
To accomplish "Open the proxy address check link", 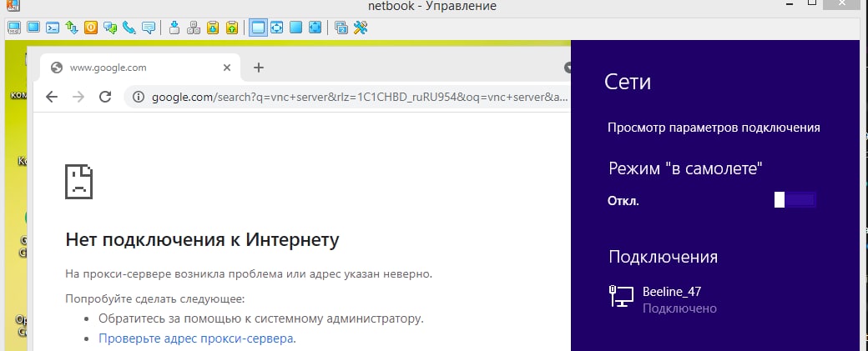I will click(197, 338).
